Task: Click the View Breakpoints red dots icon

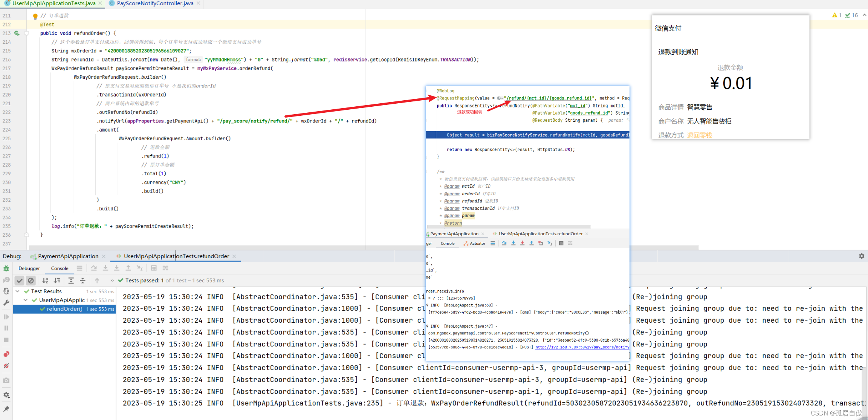Action: pos(6,354)
